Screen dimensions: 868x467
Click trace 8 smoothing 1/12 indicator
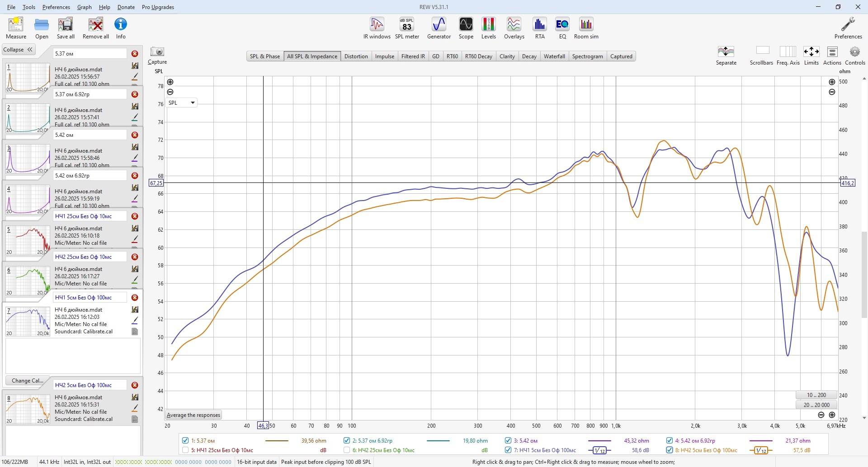[x=761, y=450]
